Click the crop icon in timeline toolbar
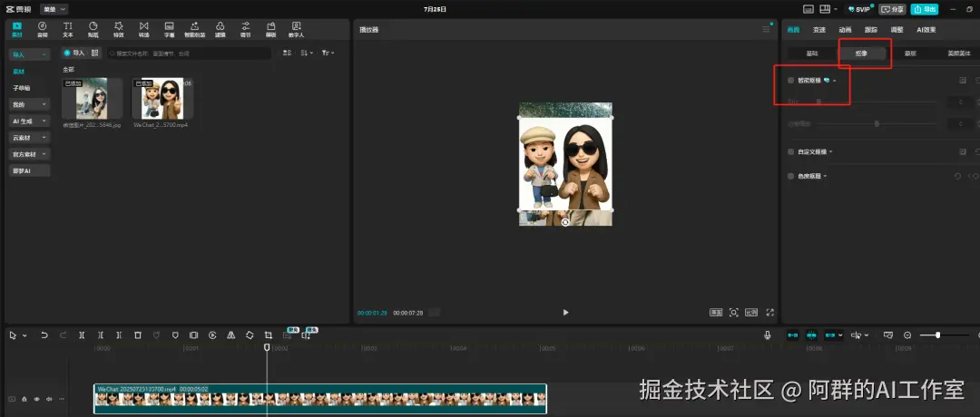The image size is (980, 417). tap(268, 335)
